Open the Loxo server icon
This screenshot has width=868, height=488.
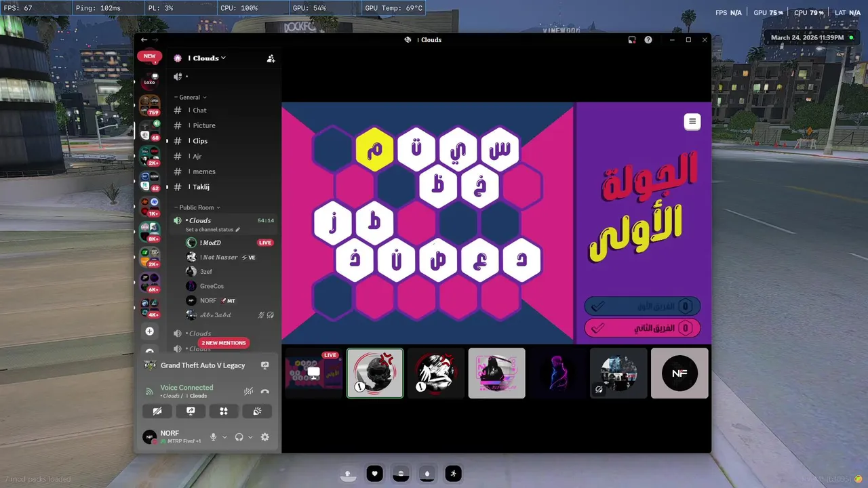pyautogui.click(x=149, y=81)
